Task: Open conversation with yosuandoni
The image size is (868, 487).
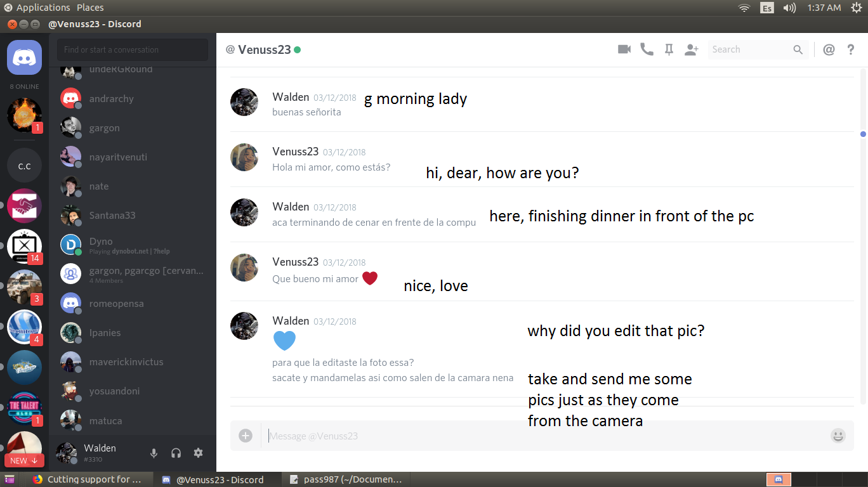Action: point(132,391)
